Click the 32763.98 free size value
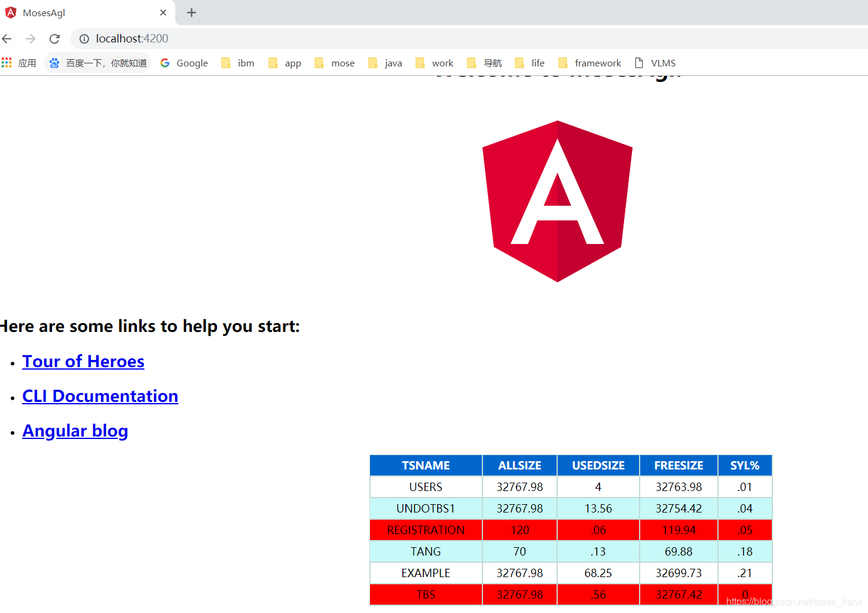 coord(679,487)
